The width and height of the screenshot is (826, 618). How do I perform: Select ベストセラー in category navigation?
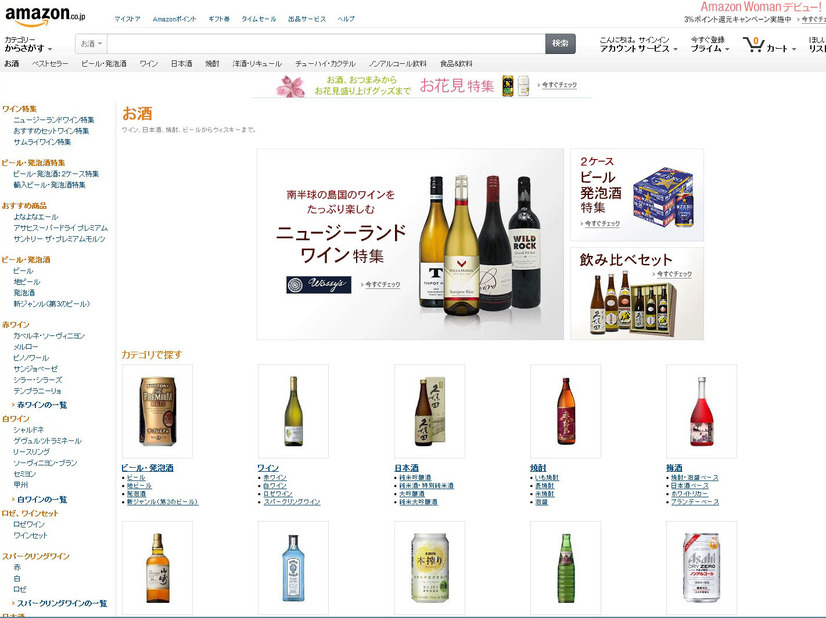pos(50,64)
